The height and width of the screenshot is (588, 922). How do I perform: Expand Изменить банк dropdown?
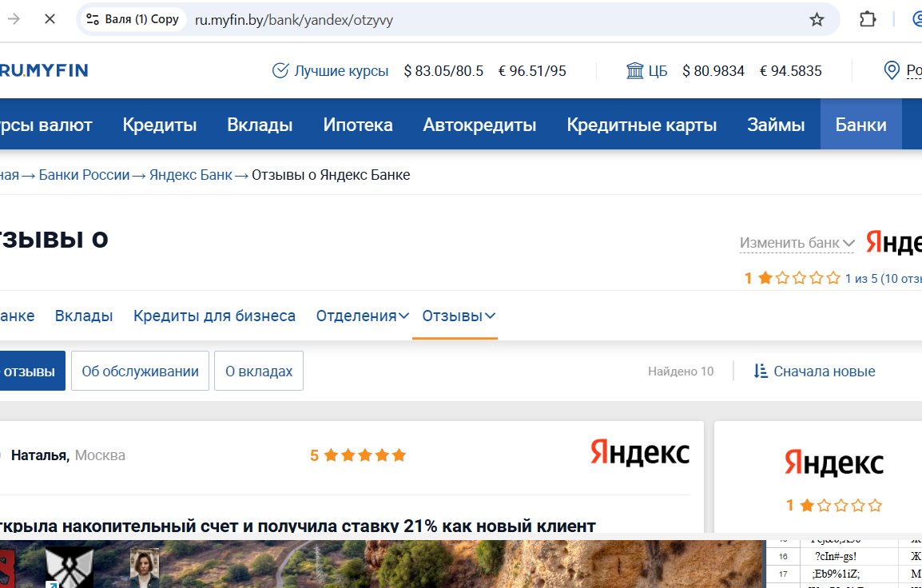coord(797,243)
